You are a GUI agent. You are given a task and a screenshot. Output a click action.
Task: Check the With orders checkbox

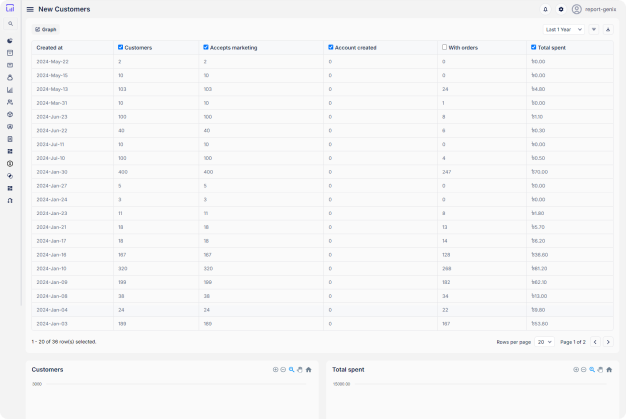(444, 47)
